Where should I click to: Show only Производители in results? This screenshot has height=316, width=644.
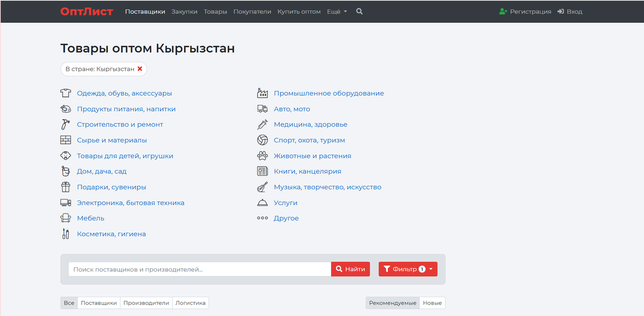point(146,303)
